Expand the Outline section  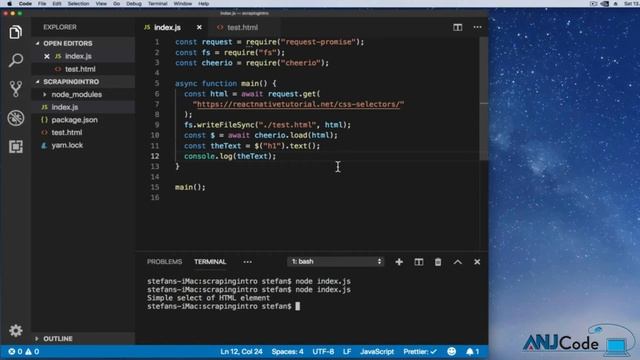(83, 339)
